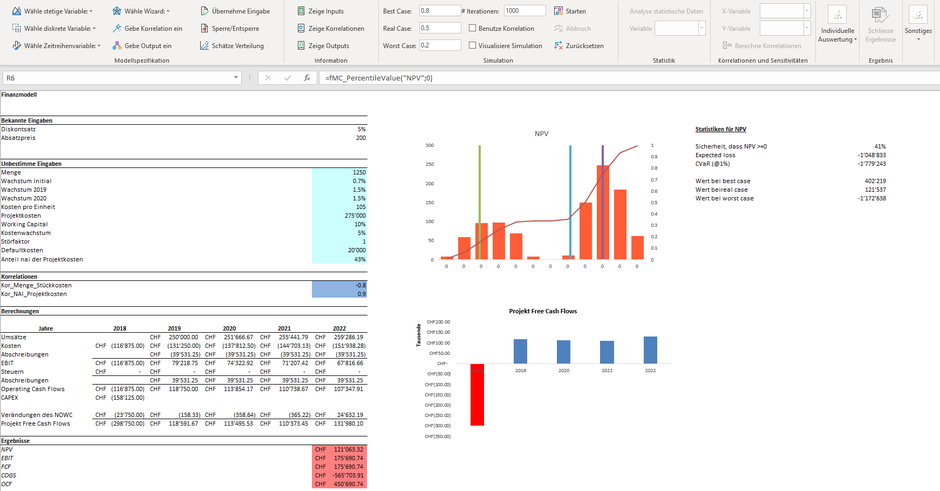Click Analyse statistische Daten button
Viewport: 940px width, 491px height.
click(666, 11)
